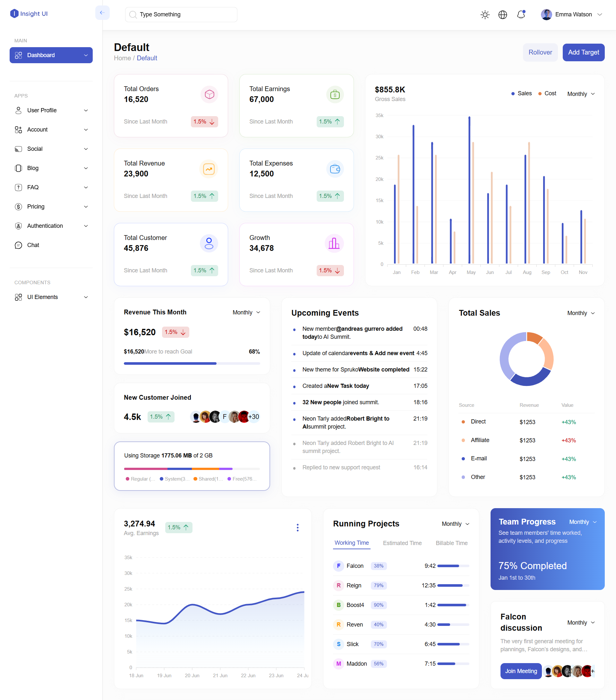
Task: Open Chat from the sidebar
Action: [33, 245]
